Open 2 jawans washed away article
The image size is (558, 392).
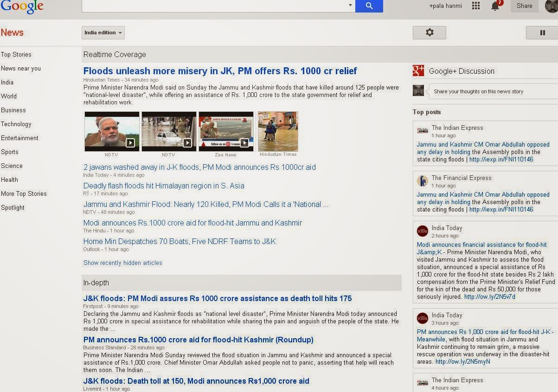coord(199,167)
